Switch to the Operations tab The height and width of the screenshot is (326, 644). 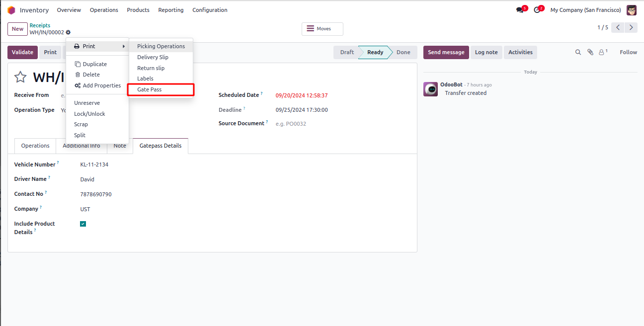(35, 146)
